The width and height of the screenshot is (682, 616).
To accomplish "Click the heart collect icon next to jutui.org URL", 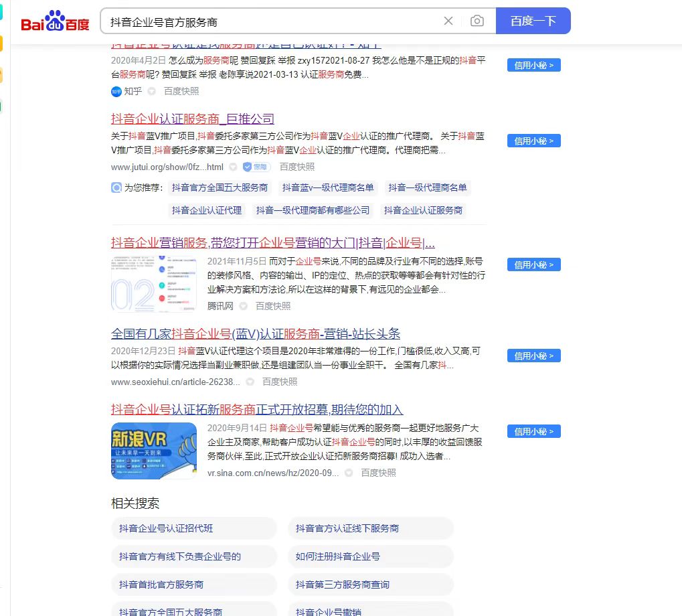I will coord(232,166).
